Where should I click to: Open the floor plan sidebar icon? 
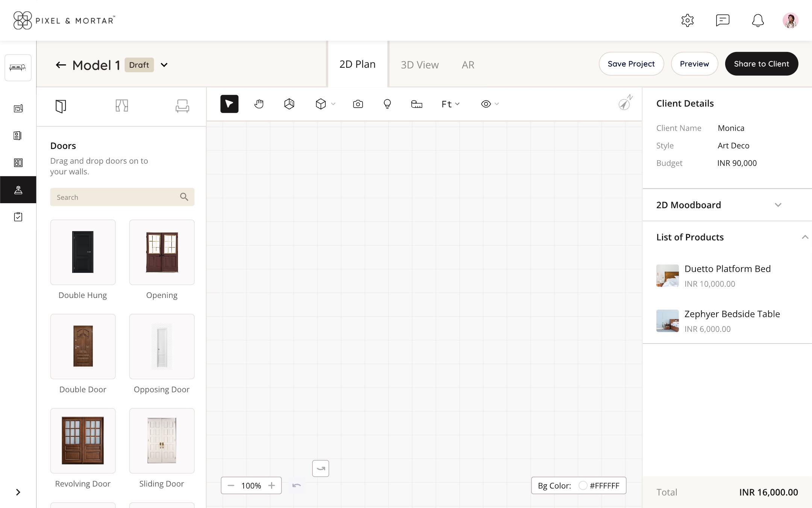(18, 108)
